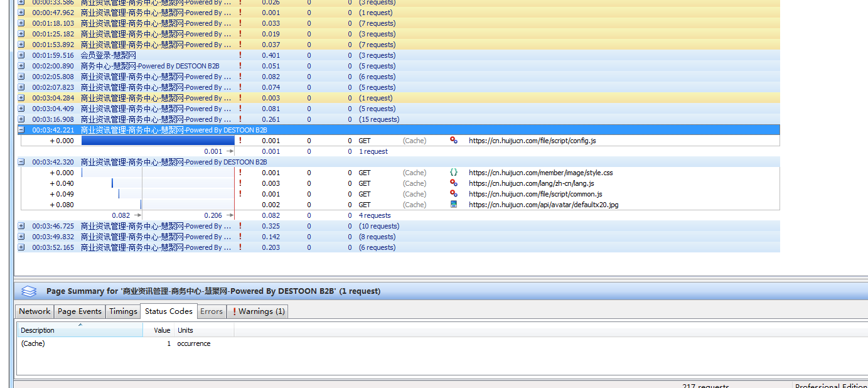Image resolution: width=868 pixels, height=388 pixels.
Task: Sort by the Description column header
Action: click(38, 330)
